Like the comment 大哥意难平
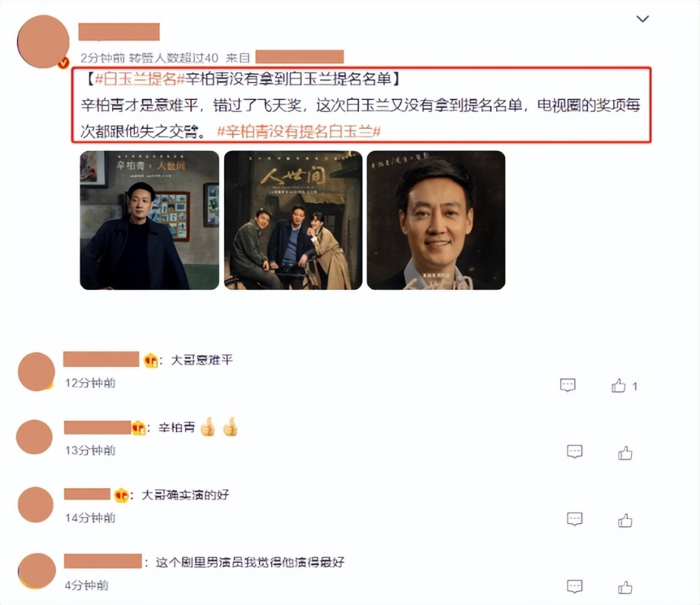This screenshot has width=700, height=605. point(618,385)
